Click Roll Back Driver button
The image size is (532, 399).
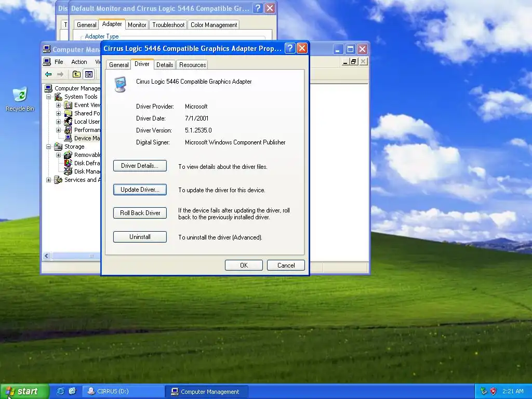(x=140, y=213)
